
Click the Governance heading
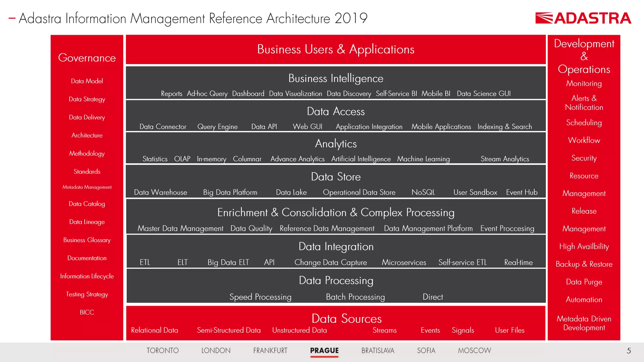pos(87,58)
